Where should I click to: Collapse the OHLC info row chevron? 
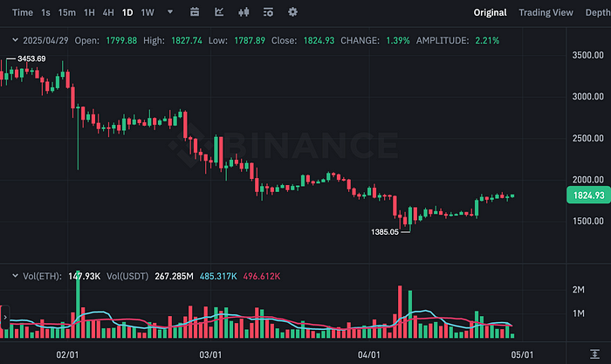[15, 40]
